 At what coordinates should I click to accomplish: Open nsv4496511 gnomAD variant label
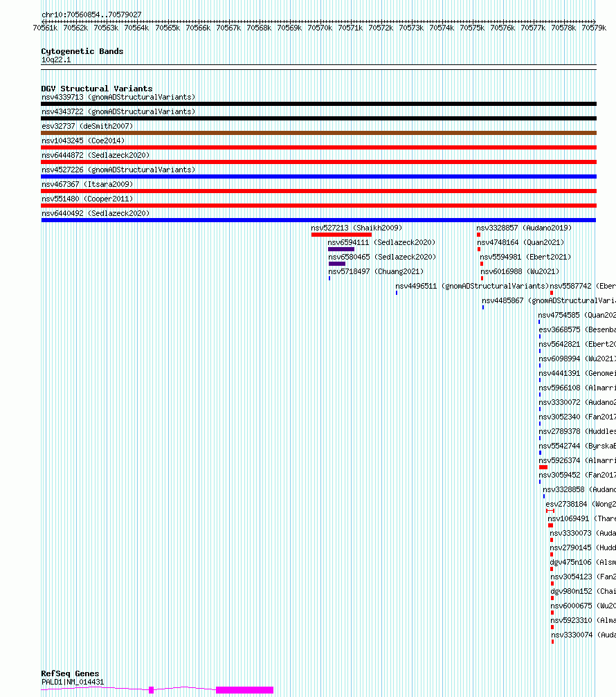(472, 286)
